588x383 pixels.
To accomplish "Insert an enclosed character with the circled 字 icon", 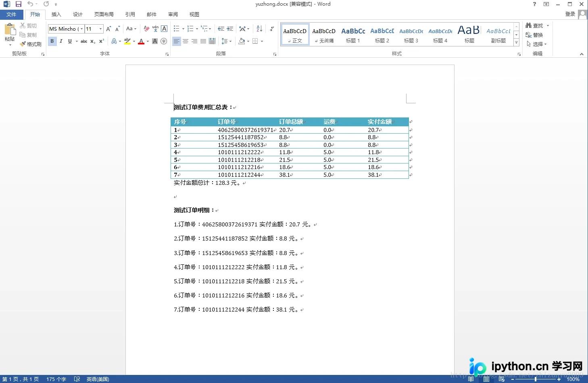I will tap(164, 41).
